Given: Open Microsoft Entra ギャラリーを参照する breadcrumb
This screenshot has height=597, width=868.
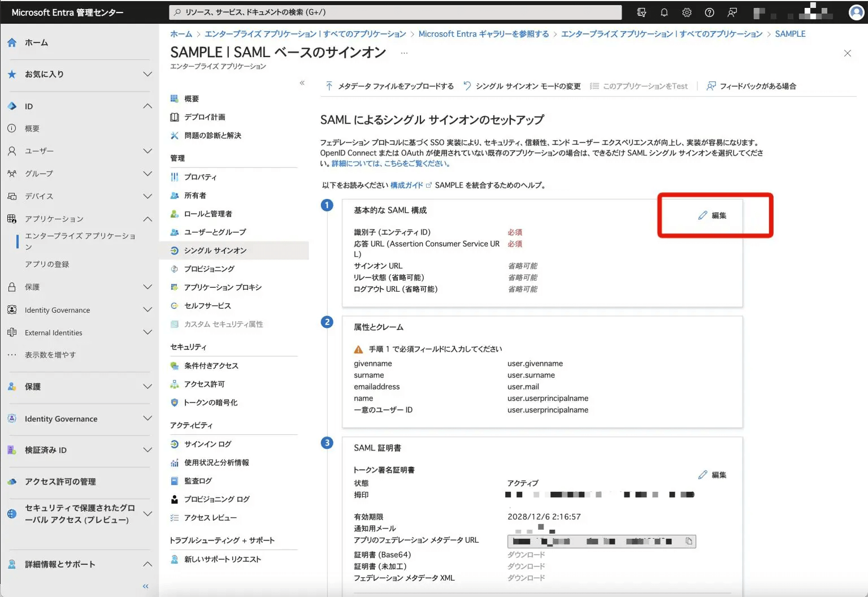Looking at the screenshot, I should [x=484, y=34].
